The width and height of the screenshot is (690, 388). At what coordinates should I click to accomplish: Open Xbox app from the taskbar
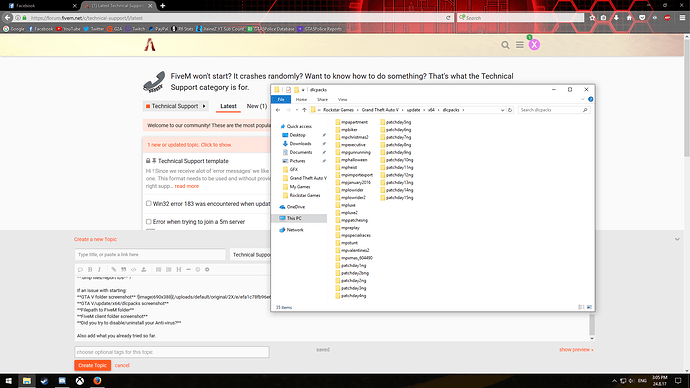pos(80,381)
